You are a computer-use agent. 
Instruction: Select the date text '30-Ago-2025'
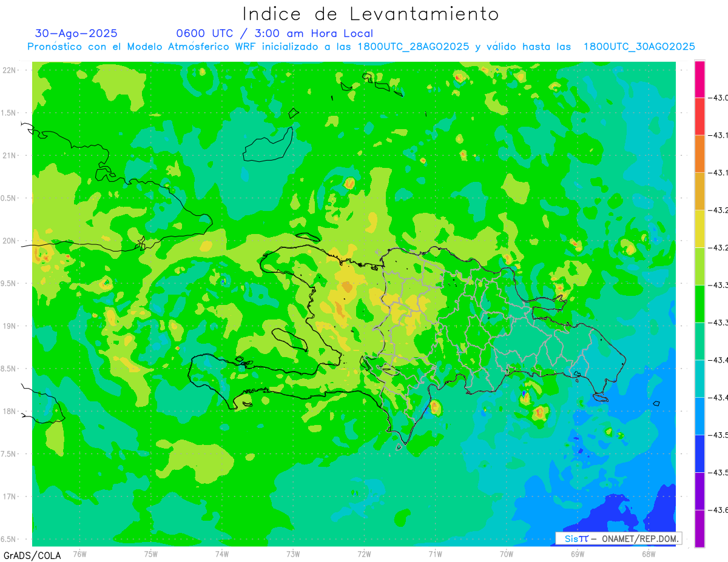pos(76,33)
